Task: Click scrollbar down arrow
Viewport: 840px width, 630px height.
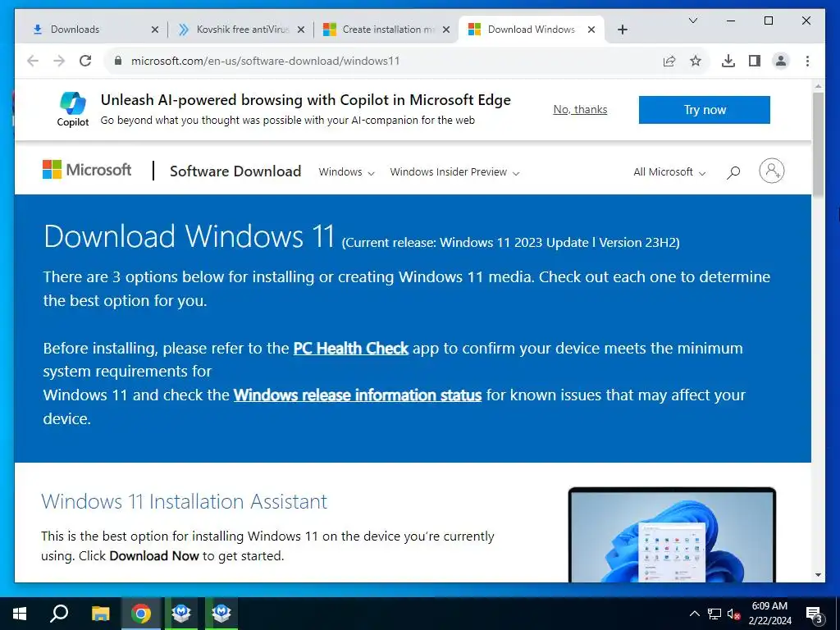Action: click(818, 575)
